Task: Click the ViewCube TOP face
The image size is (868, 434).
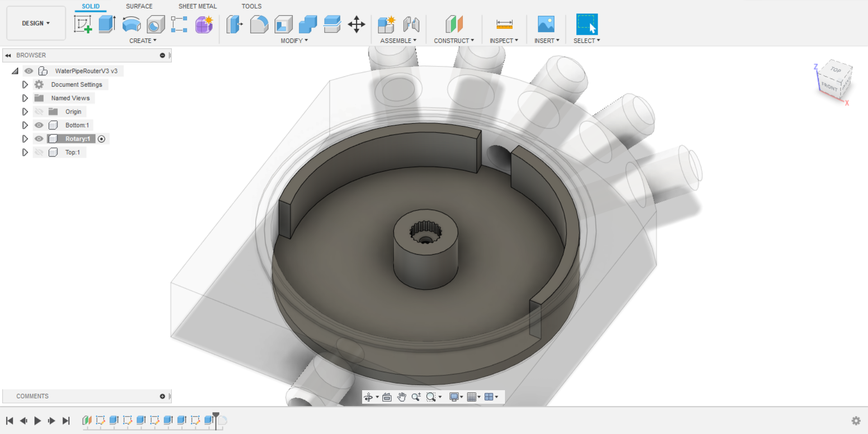Action: [x=836, y=70]
